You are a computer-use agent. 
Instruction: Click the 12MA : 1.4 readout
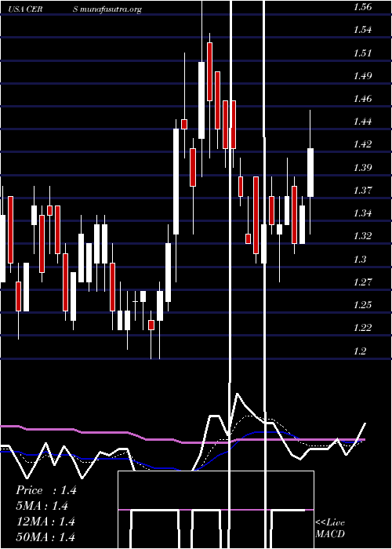[x=45, y=521]
